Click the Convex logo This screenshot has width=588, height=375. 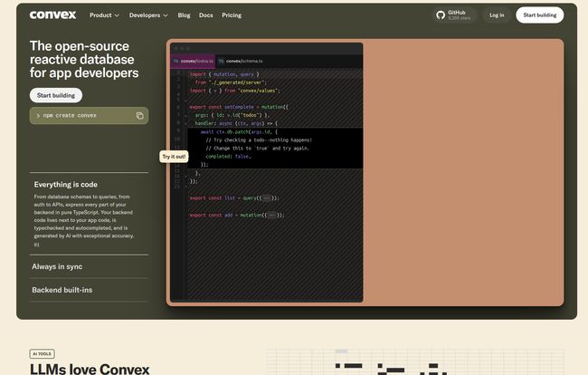coord(52,14)
